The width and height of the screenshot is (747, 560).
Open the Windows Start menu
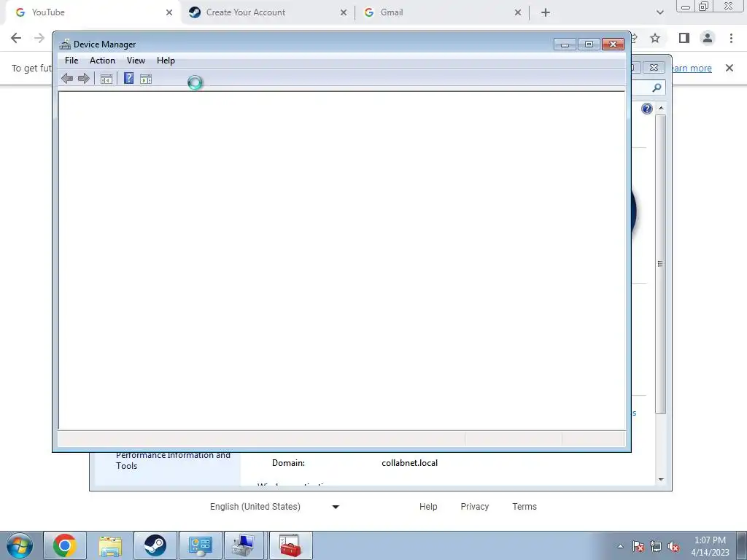(x=20, y=545)
